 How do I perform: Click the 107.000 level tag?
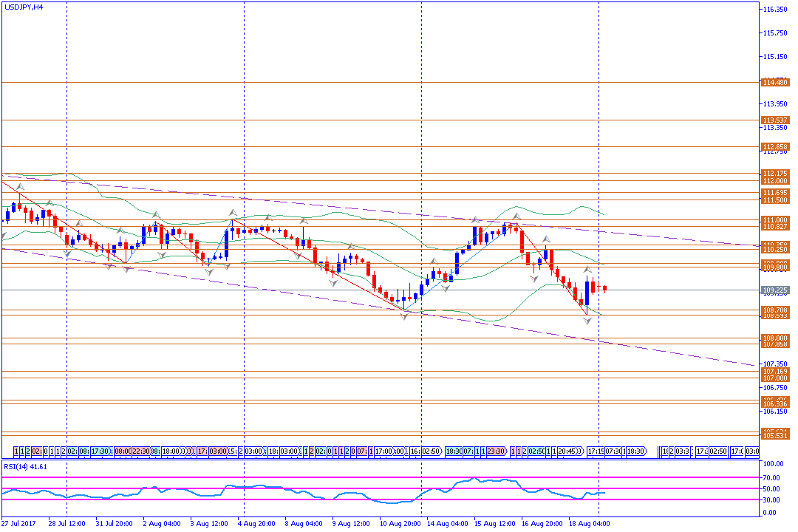click(x=775, y=378)
